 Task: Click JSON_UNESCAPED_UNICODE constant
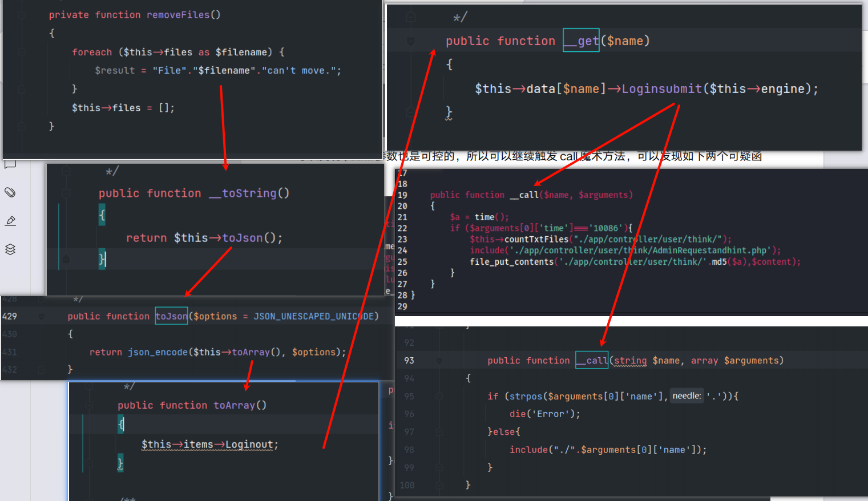pos(313,316)
